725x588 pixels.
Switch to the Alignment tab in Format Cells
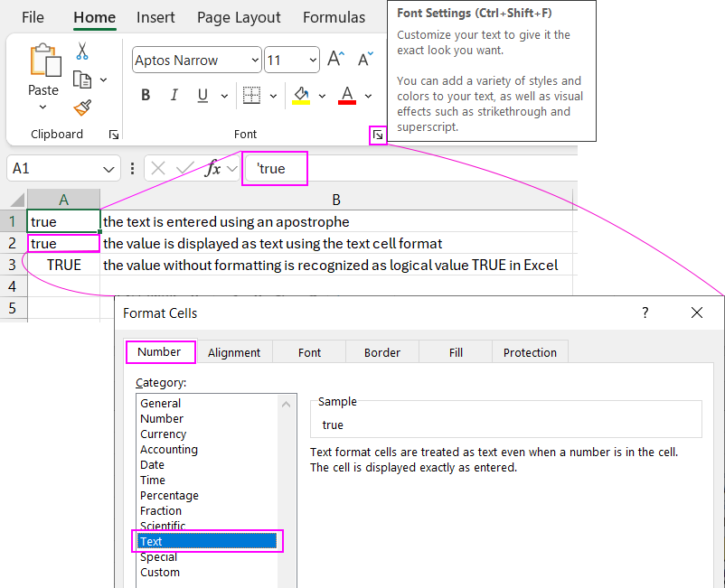pos(234,352)
